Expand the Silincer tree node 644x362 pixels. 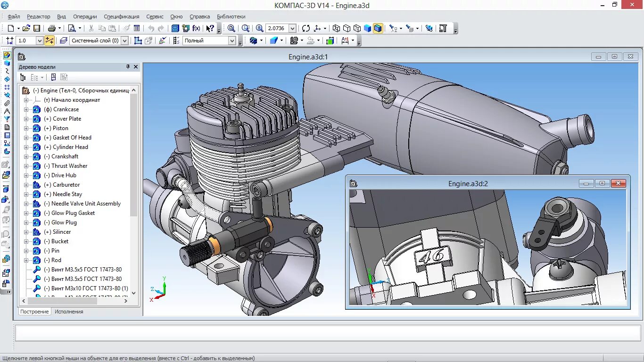coord(26,232)
